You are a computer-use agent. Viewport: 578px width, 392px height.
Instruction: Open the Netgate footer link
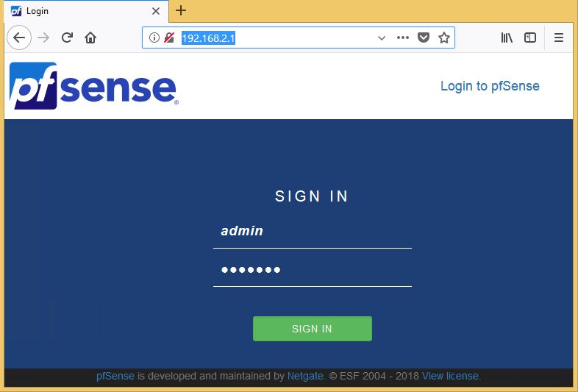tap(305, 376)
